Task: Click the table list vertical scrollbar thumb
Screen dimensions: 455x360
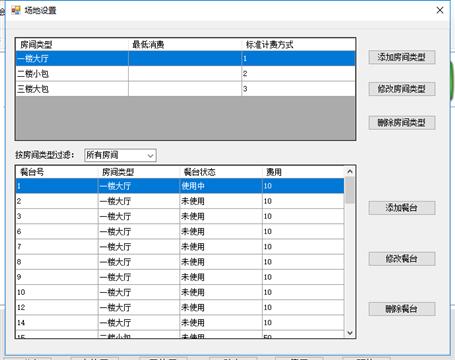Action: click(x=350, y=190)
